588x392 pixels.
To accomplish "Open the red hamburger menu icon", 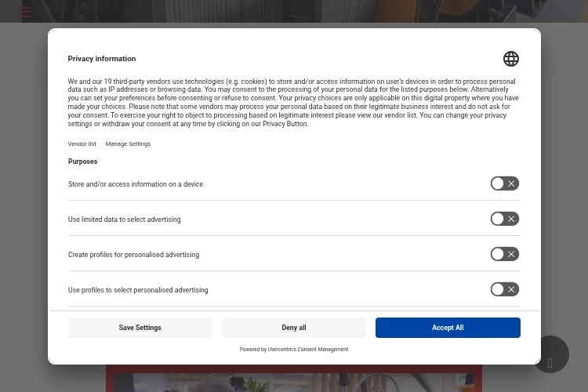I will [25, 12].
